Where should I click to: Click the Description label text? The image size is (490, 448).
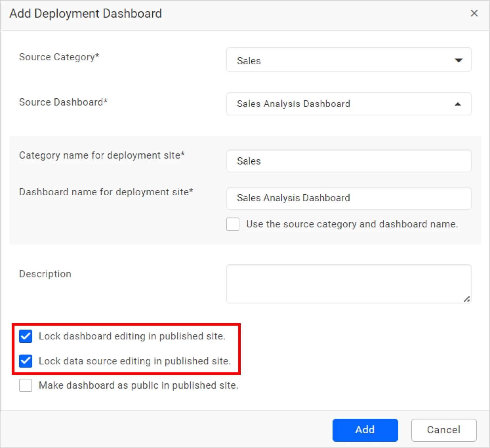click(45, 274)
